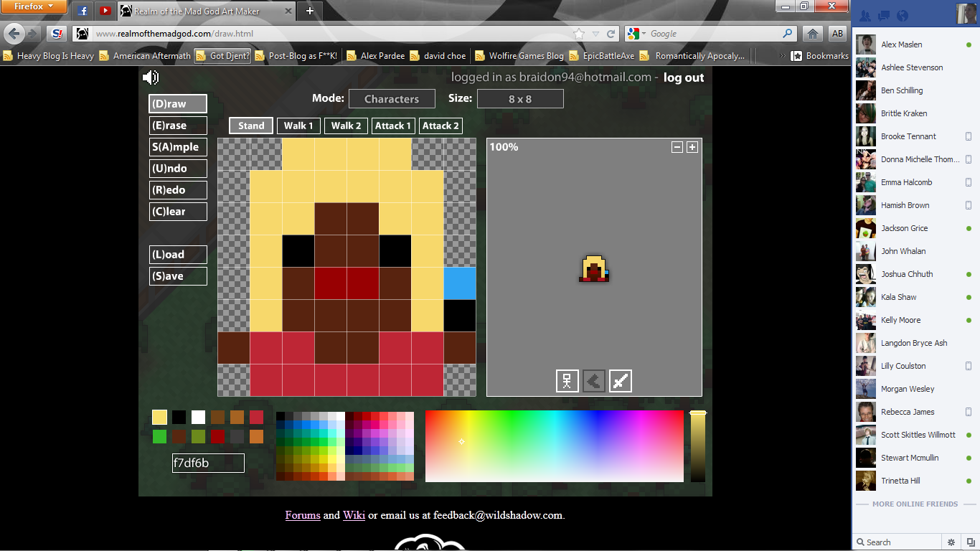Open the Characters mode dropdown

pyautogui.click(x=392, y=99)
